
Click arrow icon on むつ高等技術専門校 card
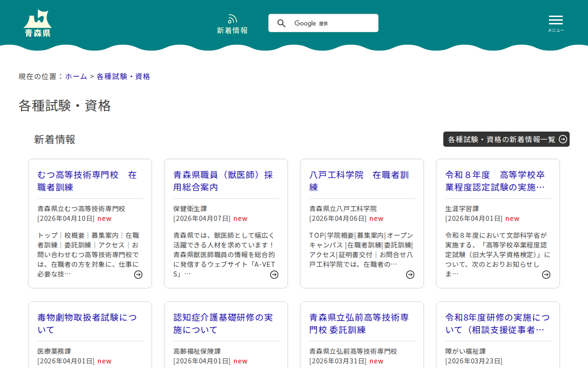(x=138, y=275)
